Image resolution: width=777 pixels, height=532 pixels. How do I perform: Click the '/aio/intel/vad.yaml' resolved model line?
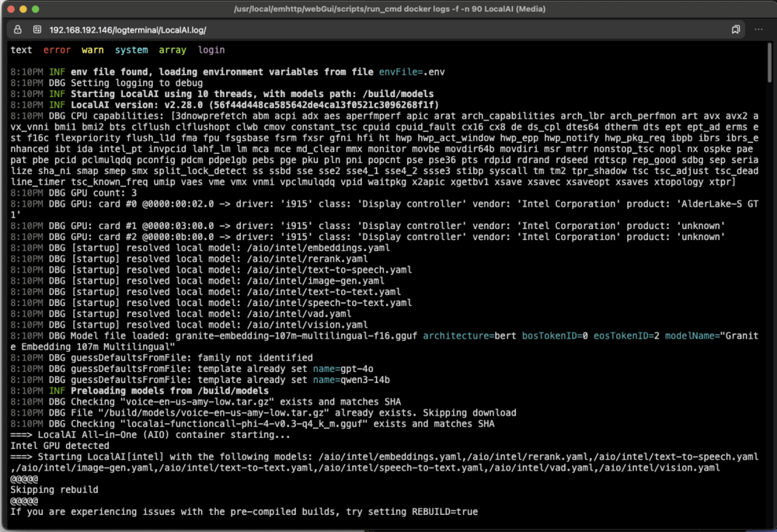click(181, 314)
